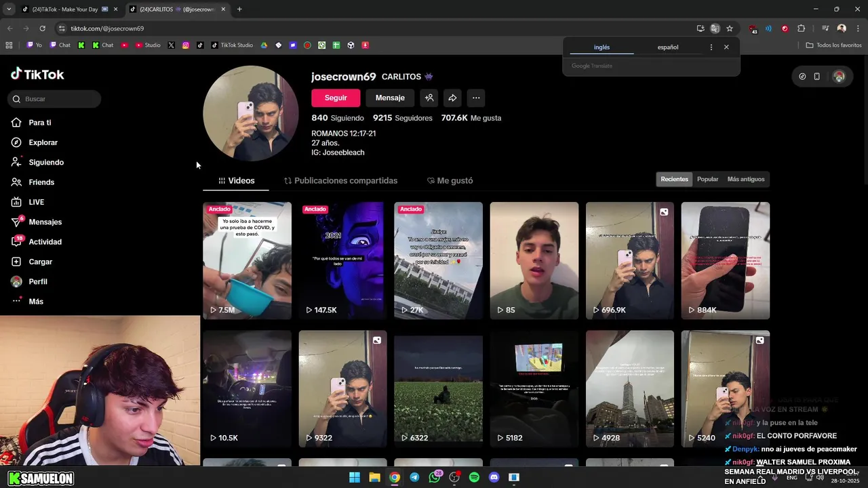Open pinned video with 27K views

[x=438, y=260]
